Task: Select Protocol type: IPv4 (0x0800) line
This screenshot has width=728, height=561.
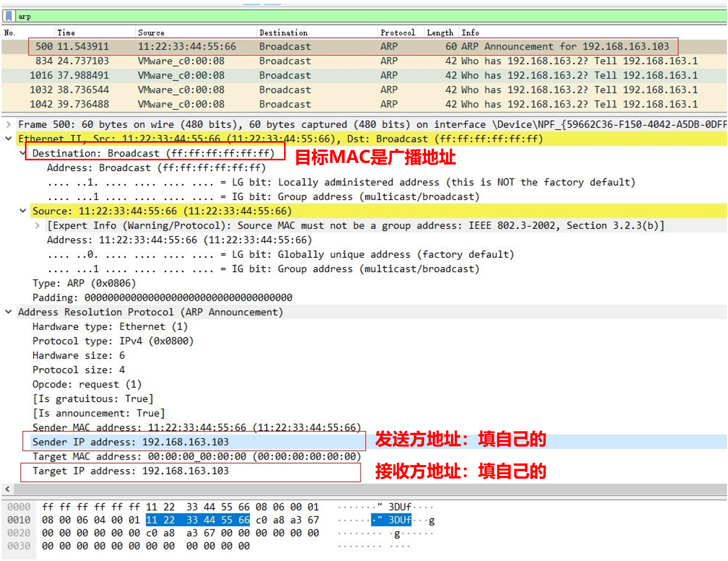Action: pyautogui.click(x=113, y=341)
